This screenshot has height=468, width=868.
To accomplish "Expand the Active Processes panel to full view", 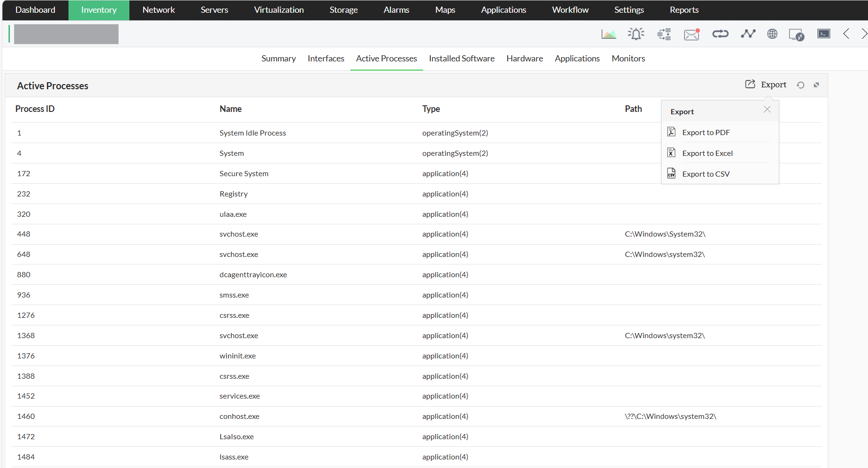I will click(816, 85).
